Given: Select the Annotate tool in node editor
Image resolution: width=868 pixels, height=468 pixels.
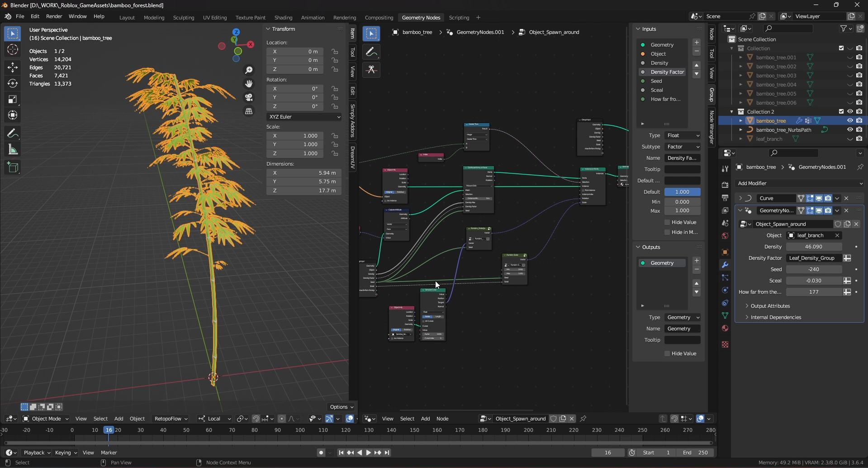Looking at the screenshot, I should coord(371,52).
